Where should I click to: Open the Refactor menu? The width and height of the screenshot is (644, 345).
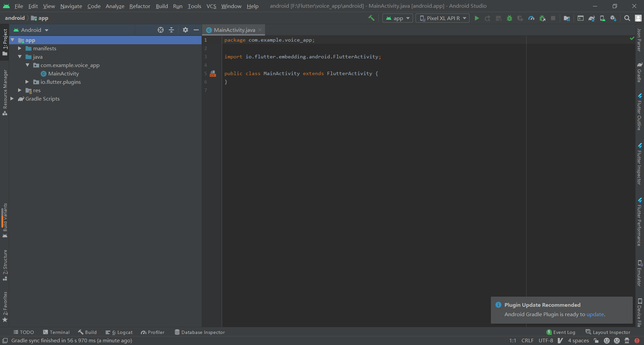[x=140, y=6]
